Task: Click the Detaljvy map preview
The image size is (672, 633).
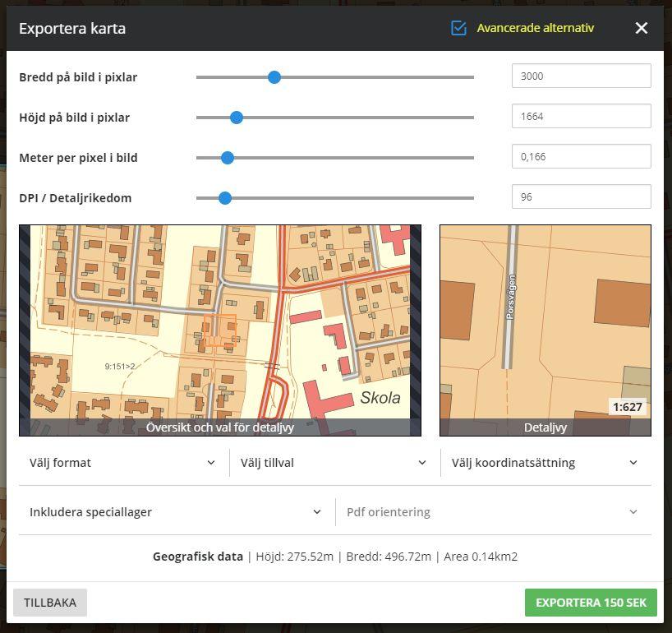Action: [x=545, y=330]
